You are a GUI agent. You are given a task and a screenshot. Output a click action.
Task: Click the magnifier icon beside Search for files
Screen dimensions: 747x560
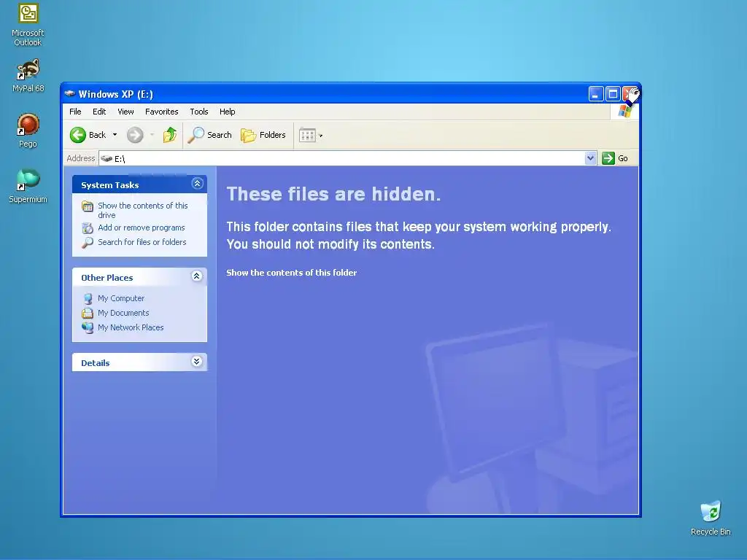(x=88, y=242)
